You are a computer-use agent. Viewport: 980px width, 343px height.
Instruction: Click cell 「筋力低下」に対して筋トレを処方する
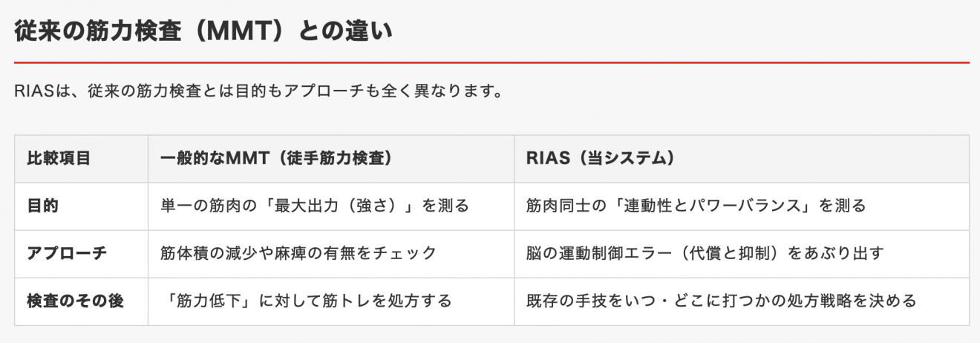(x=306, y=301)
